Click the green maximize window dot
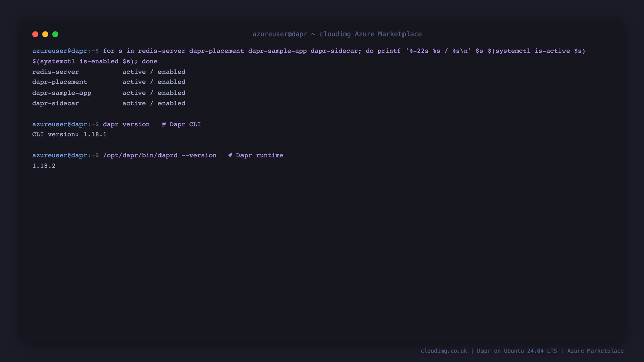The image size is (644, 362). (55, 34)
